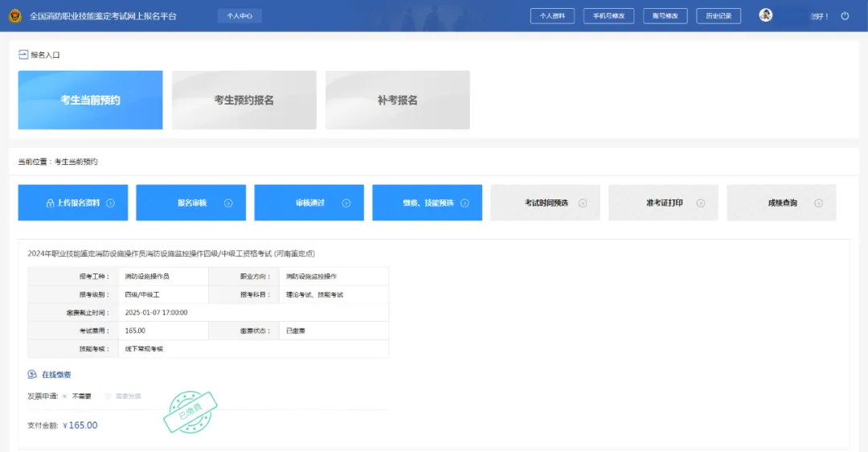Screen dimensions: 868x452
Task: Go to 审核通过 step
Action: click(x=309, y=203)
